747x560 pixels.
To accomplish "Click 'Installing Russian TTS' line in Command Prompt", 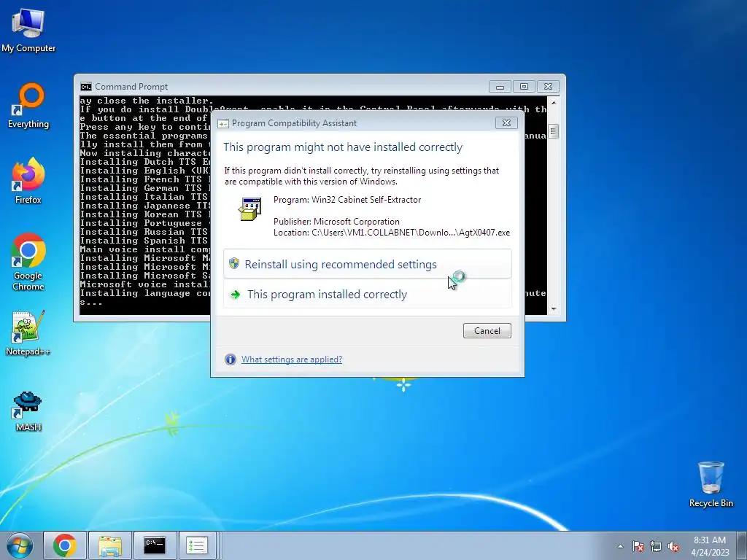I will [145, 232].
